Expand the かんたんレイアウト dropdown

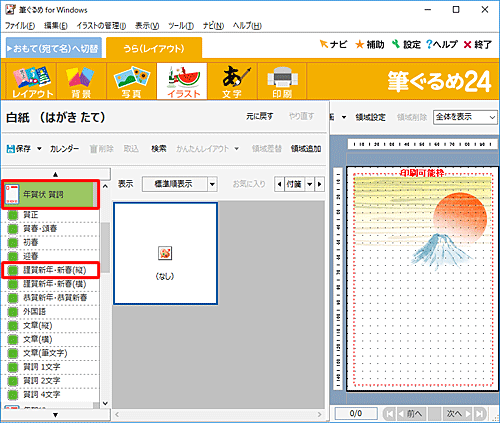(236, 148)
